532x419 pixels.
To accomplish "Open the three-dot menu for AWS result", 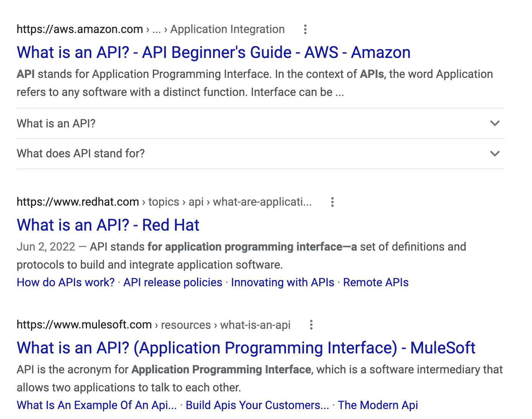I will pos(305,30).
